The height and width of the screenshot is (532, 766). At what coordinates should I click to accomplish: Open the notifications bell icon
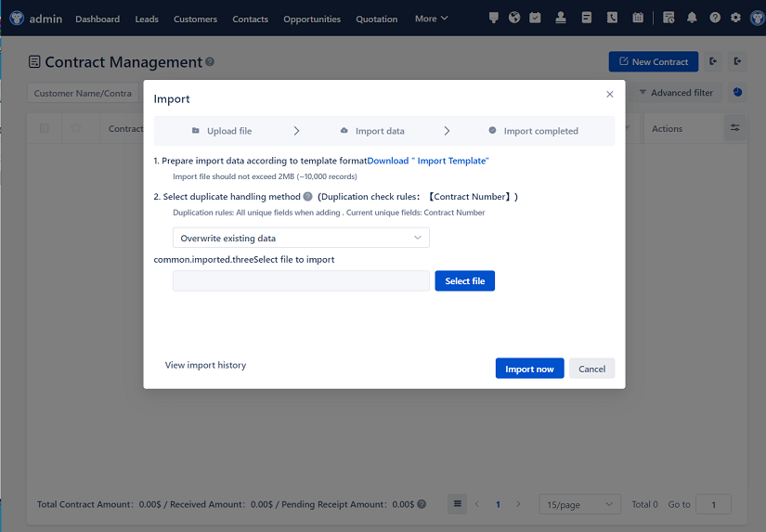click(x=692, y=18)
